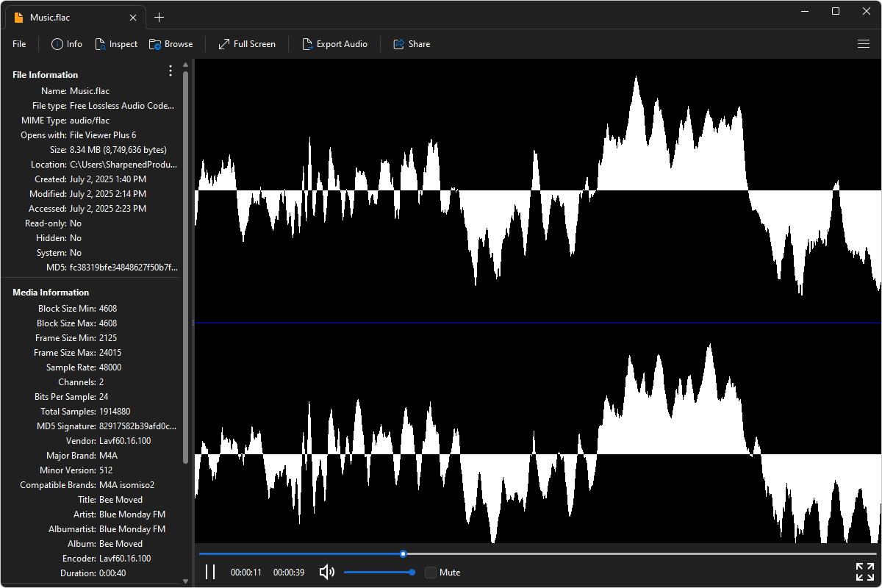The image size is (882, 588).
Task: Click the File Information section header
Action: click(45, 75)
